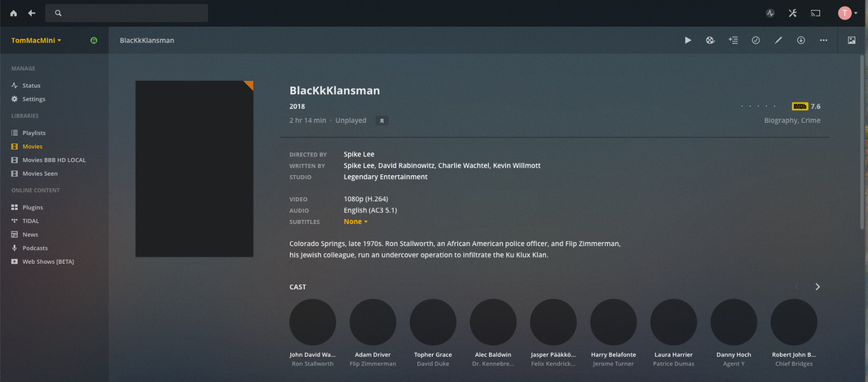Click the Podcasts microphone icon
Viewport: 868px width, 382px height.
(x=15, y=248)
